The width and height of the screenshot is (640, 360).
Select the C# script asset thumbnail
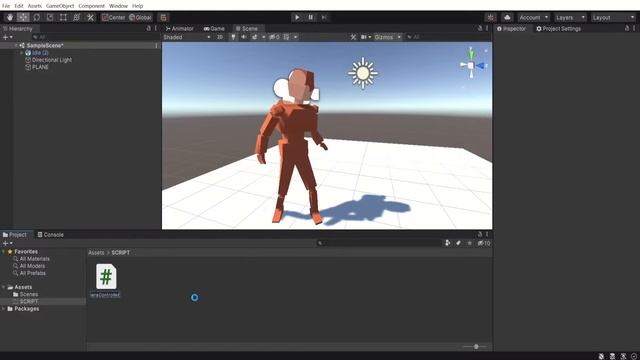pos(106,277)
